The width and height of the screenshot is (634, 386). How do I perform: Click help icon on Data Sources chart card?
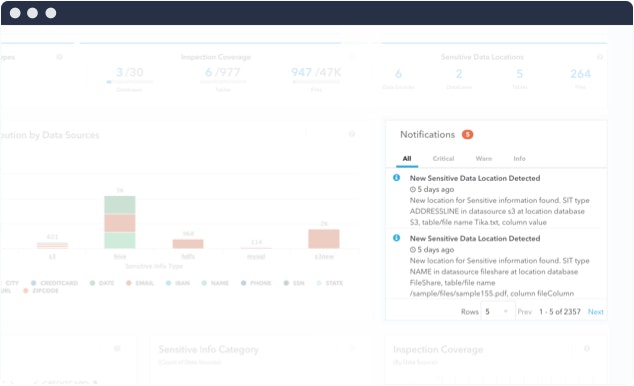(x=352, y=134)
